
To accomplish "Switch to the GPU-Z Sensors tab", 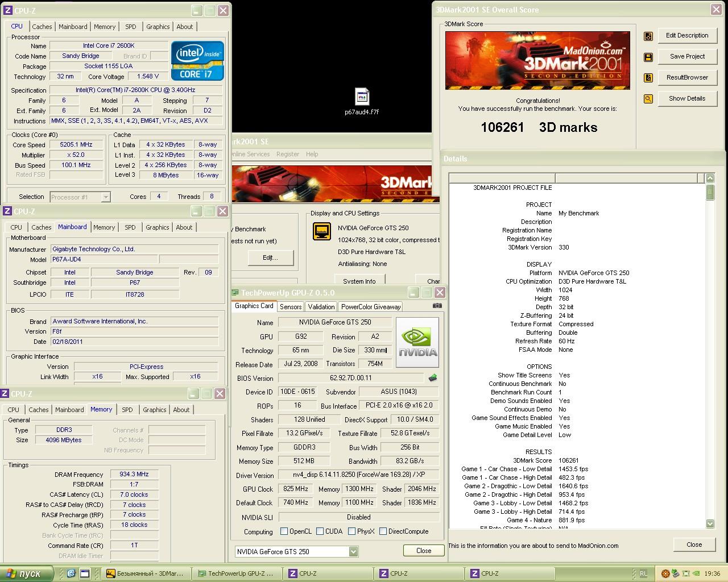I will coord(291,307).
